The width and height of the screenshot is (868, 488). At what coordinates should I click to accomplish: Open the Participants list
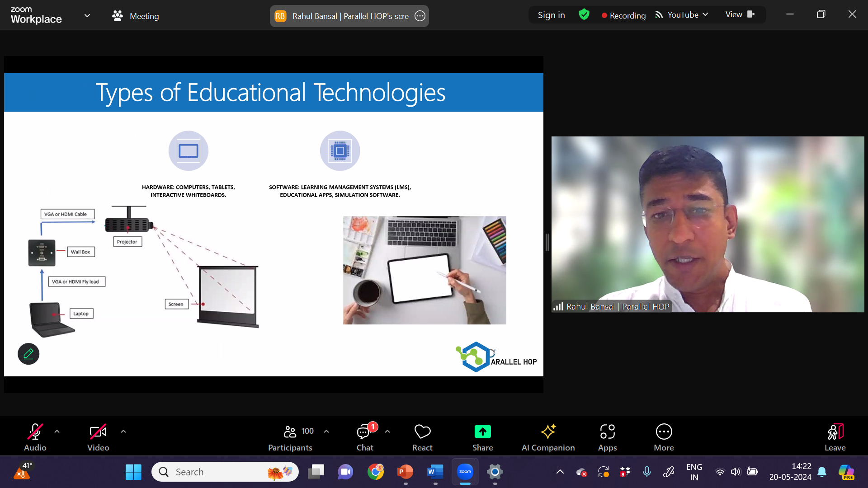click(290, 437)
